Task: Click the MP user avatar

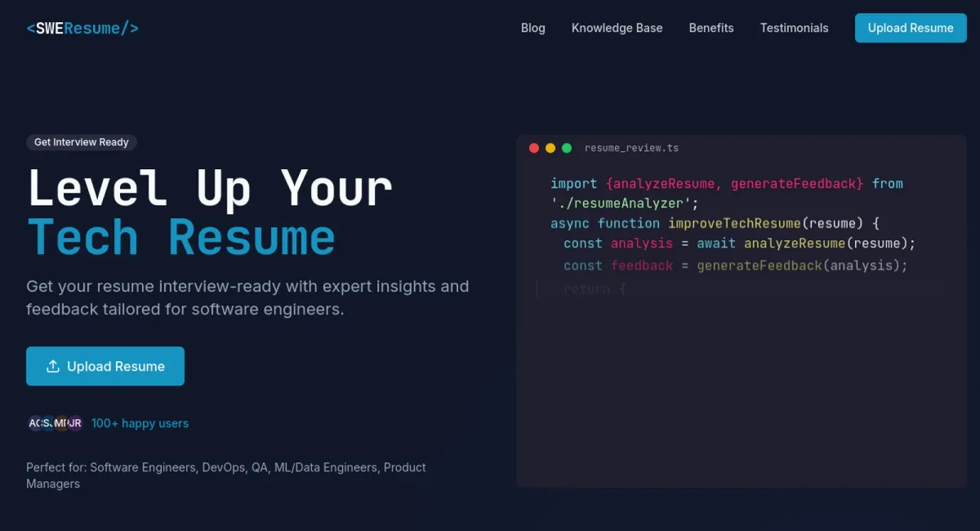Action: [61, 423]
